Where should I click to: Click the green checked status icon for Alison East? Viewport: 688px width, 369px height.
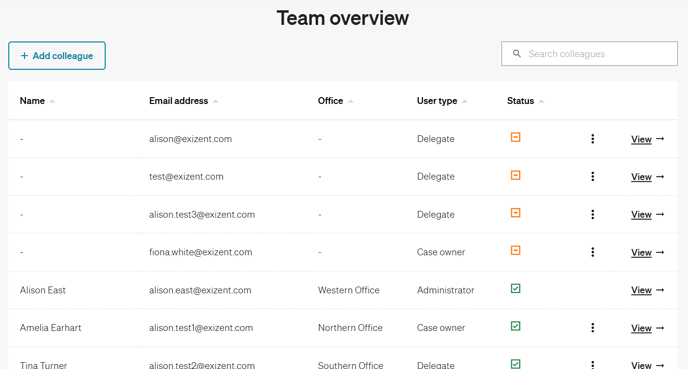pyautogui.click(x=516, y=288)
